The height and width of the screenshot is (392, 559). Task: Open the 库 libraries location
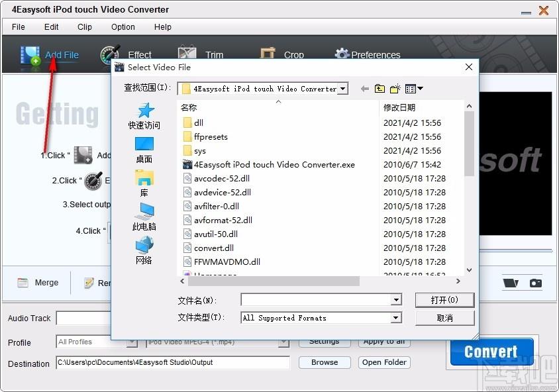coord(144,184)
